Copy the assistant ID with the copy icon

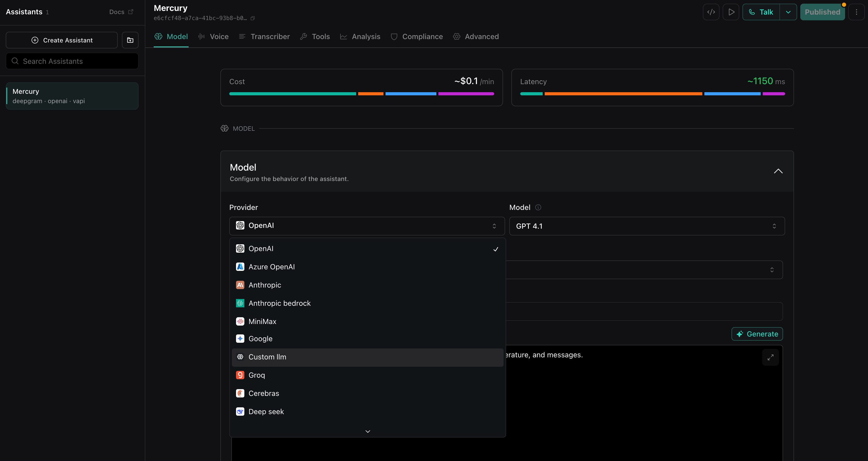coord(253,18)
